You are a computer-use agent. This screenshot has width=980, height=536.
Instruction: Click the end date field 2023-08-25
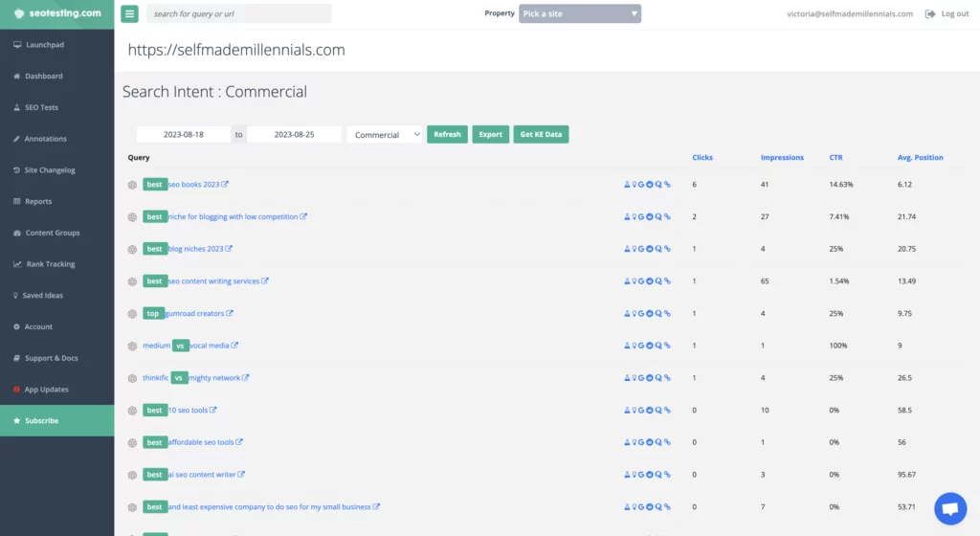[294, 134]
